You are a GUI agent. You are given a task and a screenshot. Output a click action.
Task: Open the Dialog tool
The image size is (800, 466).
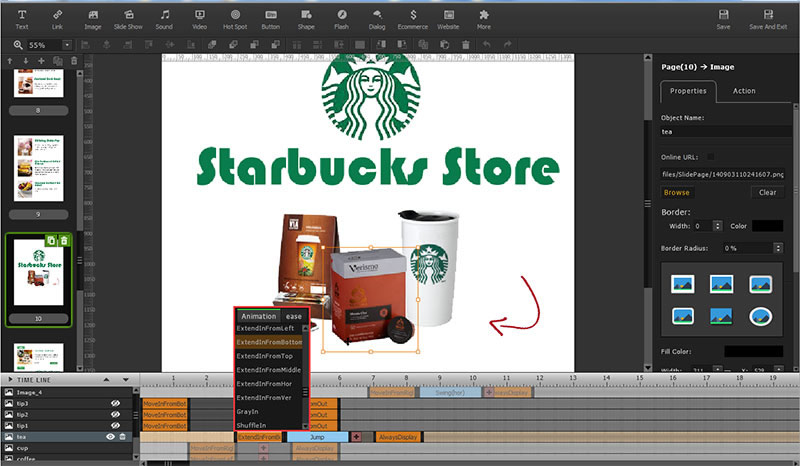tap(377, 19)
